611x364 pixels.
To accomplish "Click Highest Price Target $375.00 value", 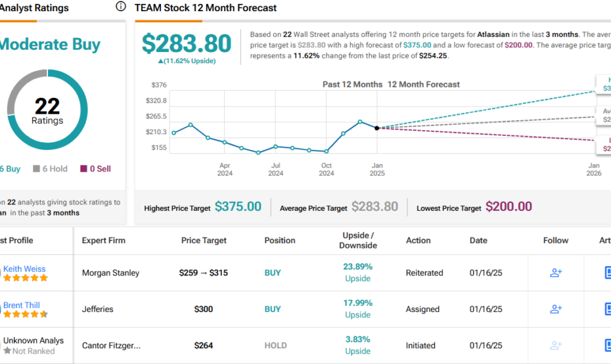I will click(x=238, y=206).
